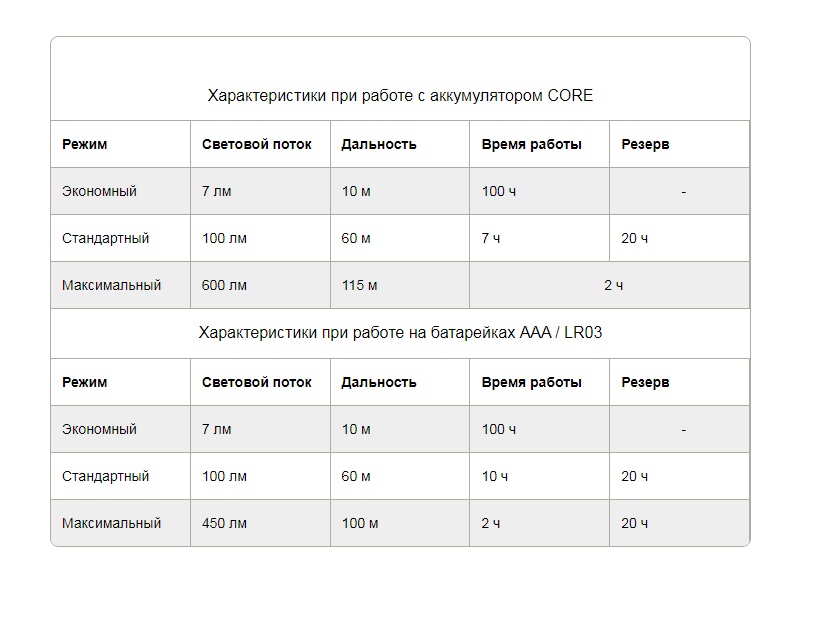Select 'Дальность' header in the AAA table
The image size is (823, 643).
[378, 382]
